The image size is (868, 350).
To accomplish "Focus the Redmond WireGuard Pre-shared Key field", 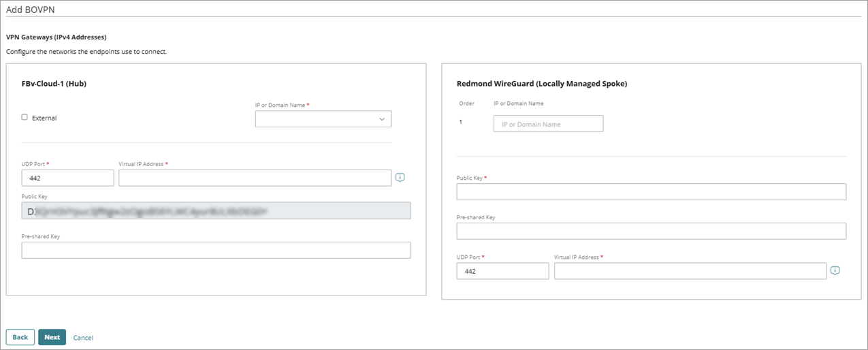I will (x=652, y=231).
